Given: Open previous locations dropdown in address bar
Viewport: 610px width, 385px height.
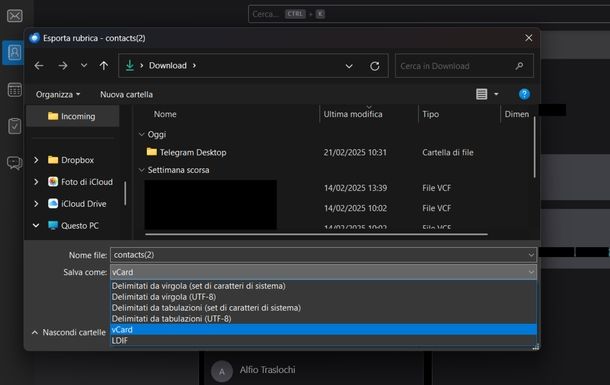Looking at the screenshot, I should (x=349, y=66).
